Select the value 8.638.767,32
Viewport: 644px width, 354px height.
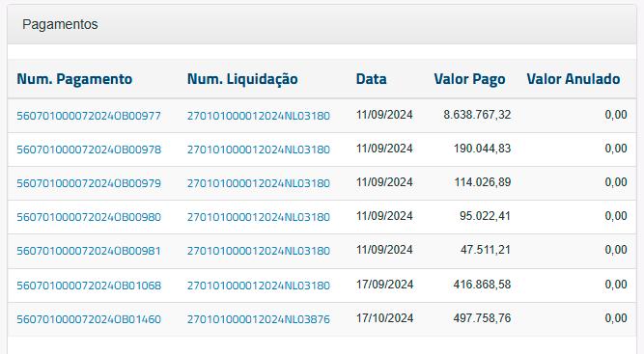point(477,115)
